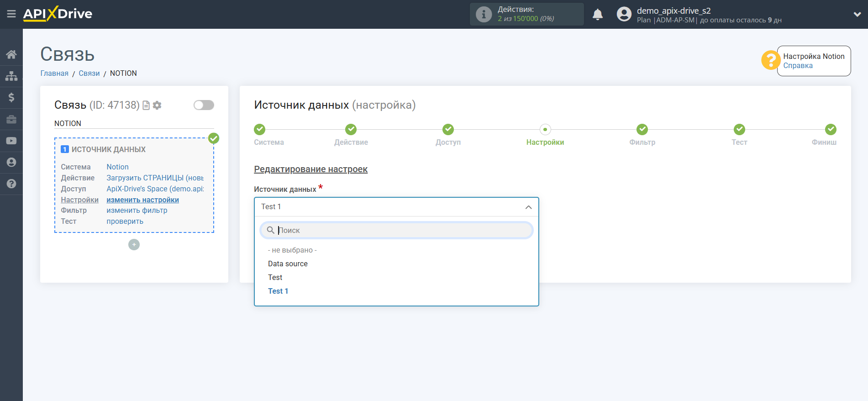Choose the 'Test' option from the list
The height and width of the screenshot is (401, 868).
pos(275,277)
